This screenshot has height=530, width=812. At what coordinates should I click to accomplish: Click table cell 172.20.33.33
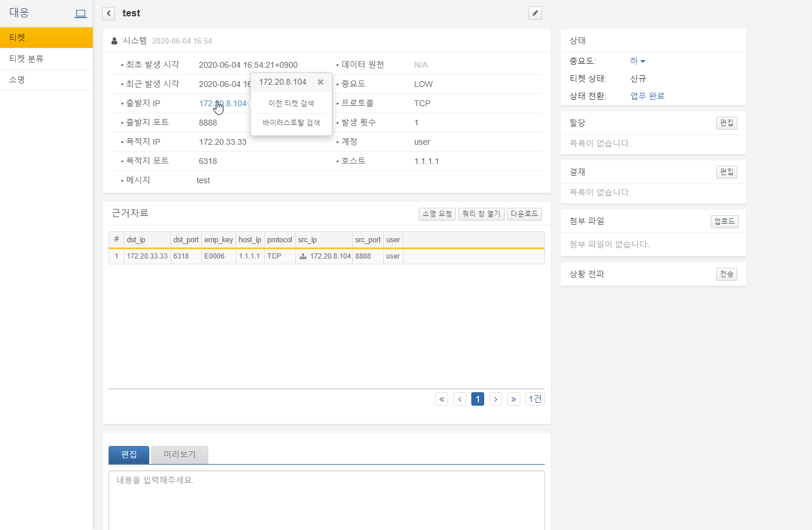coord(147,256)
